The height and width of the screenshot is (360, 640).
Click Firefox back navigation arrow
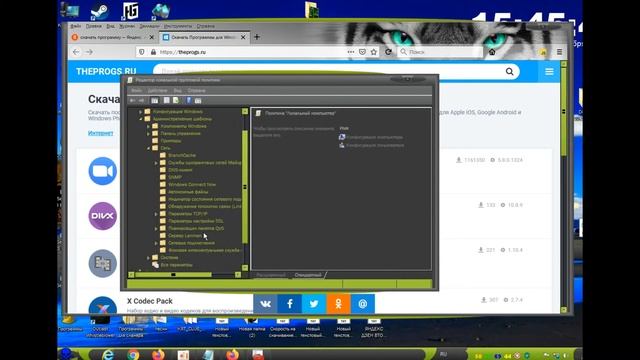point(76,52)
